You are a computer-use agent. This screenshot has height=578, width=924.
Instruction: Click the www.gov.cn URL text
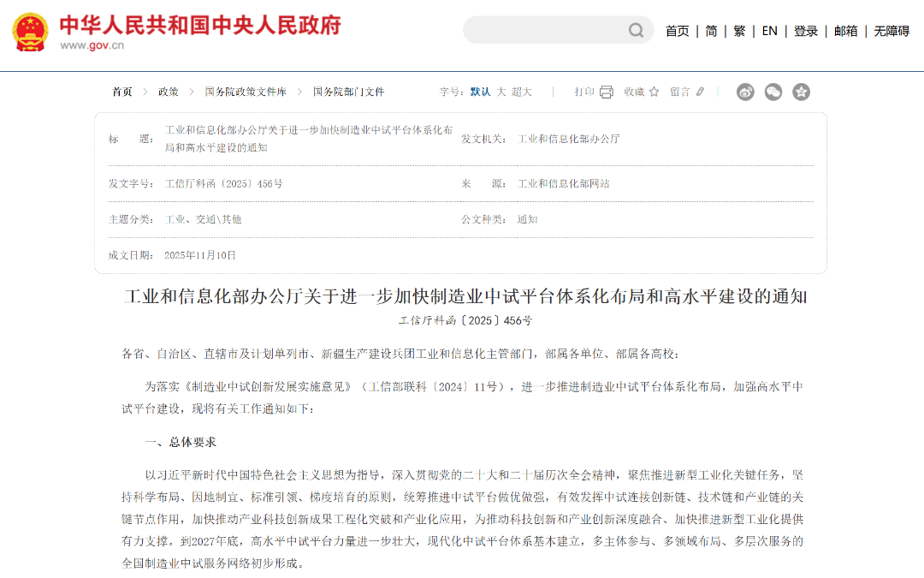coord(92,45)
